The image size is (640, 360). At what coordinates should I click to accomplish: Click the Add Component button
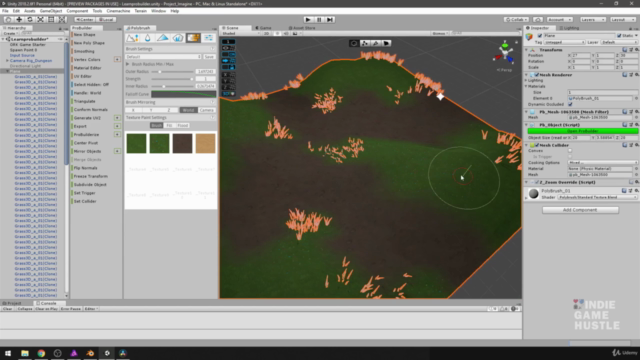tap(580, 210)
